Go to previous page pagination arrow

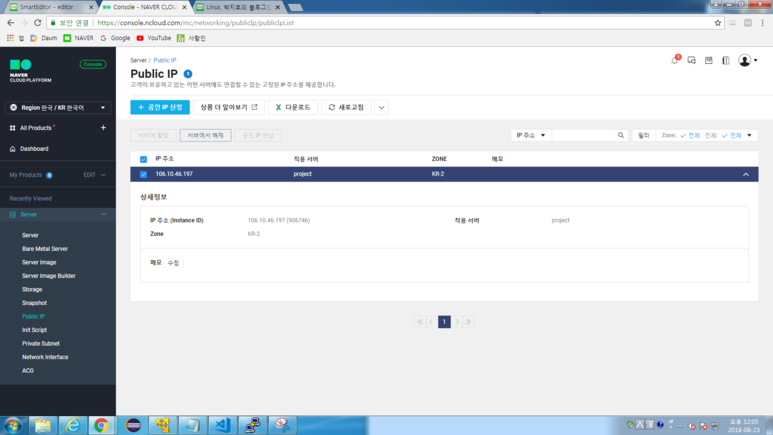click(431, 322)
